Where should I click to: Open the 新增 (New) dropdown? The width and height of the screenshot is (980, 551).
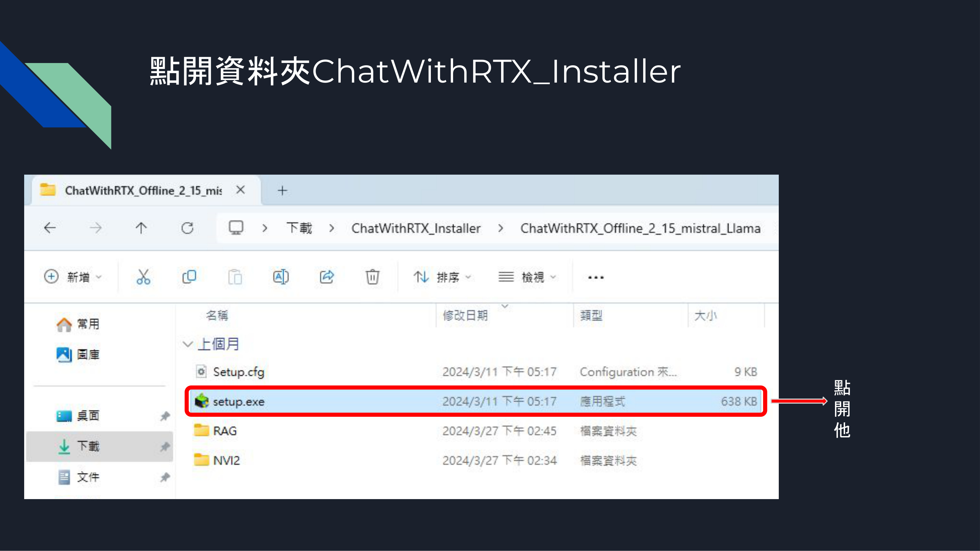click(73, 277)
